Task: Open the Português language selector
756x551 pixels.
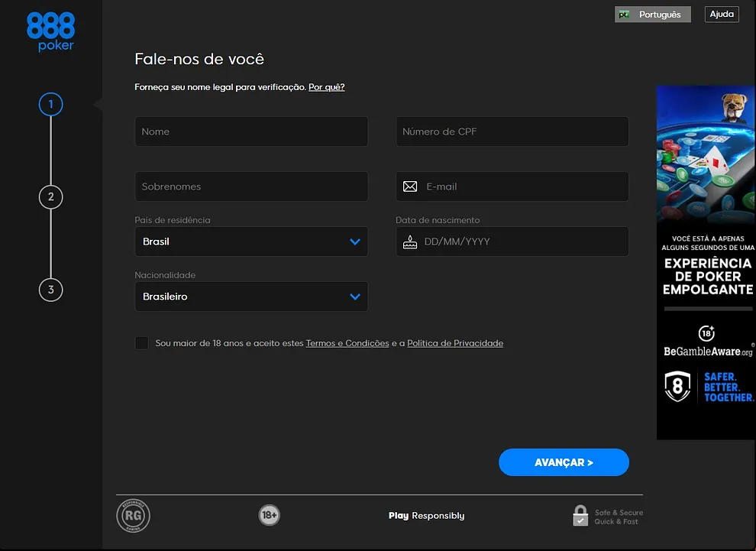Action: 652,15
